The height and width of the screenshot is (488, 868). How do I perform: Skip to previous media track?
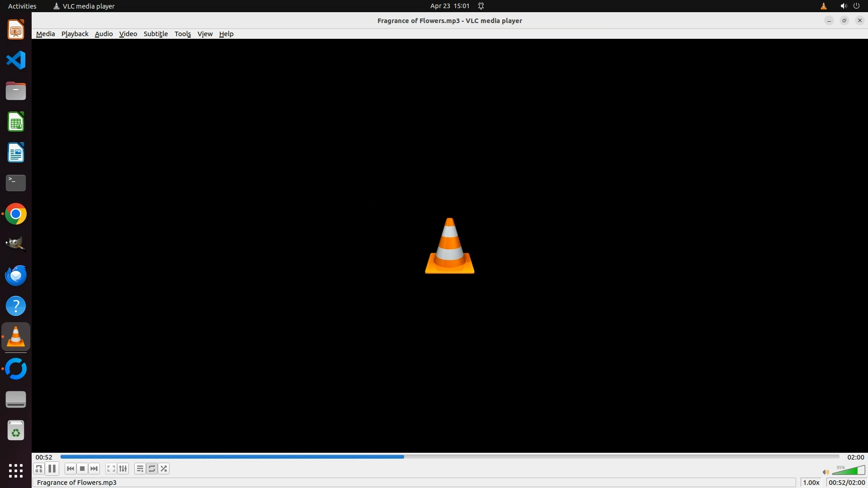coord(70,469)
